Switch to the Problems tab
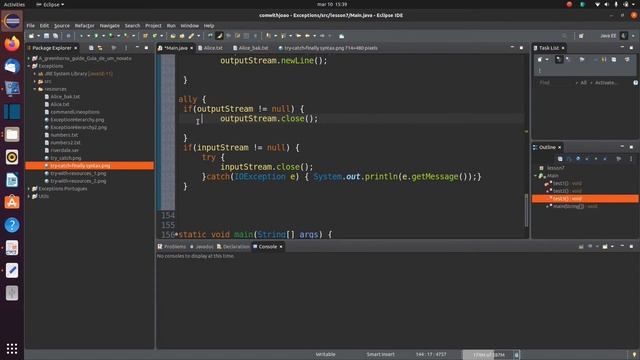This screenshot has height=360, width=640. (172, 247)
